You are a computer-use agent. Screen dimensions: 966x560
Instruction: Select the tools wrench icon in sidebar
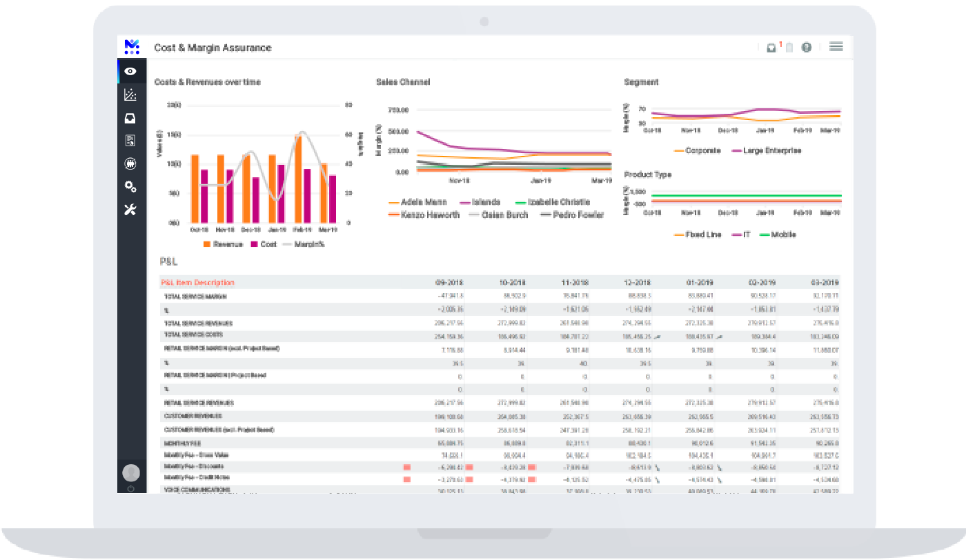click(x=130, y=209)
